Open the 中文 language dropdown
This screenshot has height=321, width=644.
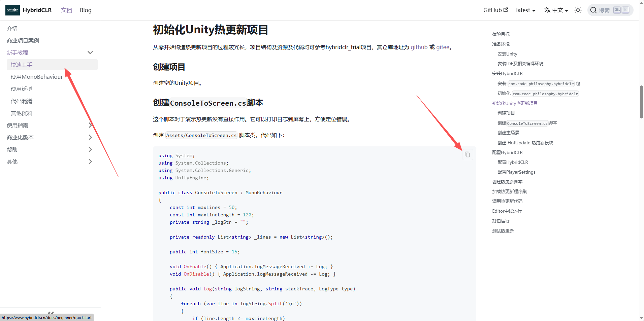(x=556, y=10)
